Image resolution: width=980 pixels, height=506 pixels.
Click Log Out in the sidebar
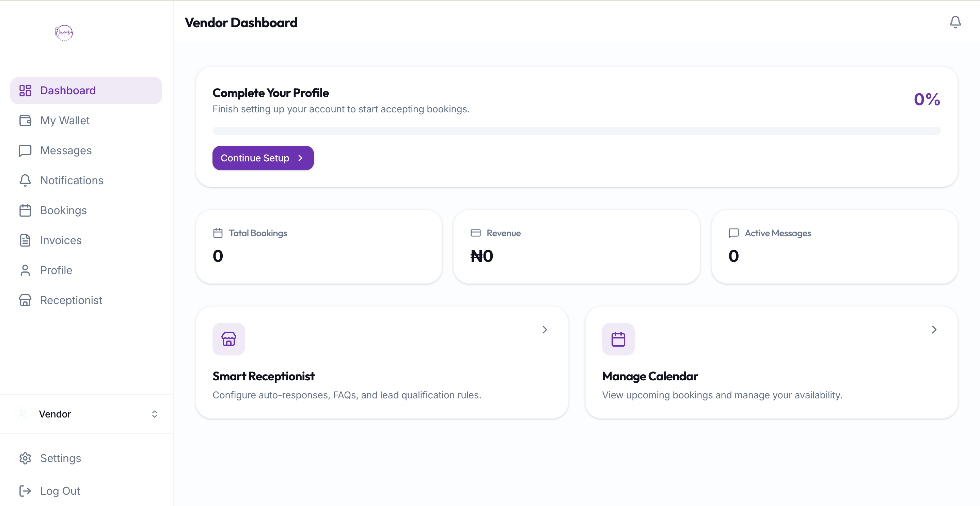[60, 491]
